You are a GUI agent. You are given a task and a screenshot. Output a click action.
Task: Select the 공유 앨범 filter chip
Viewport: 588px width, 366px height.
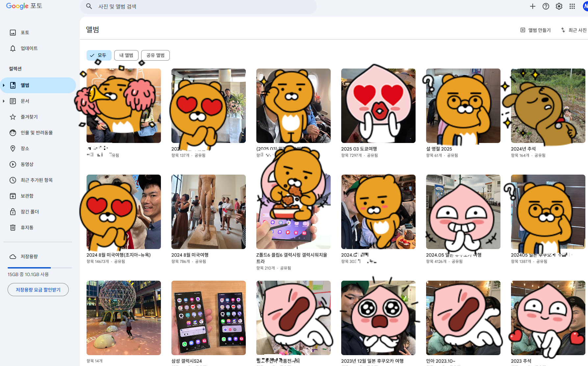pos(155,55)
